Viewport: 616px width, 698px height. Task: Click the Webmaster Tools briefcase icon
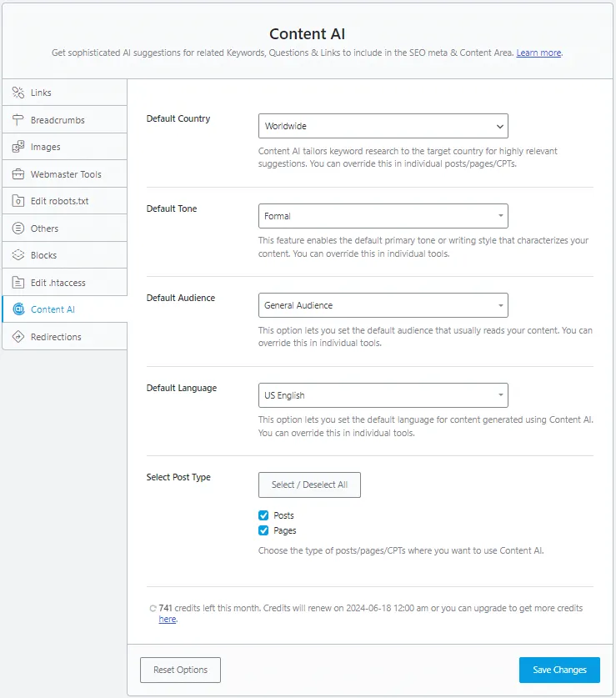coord(18,174)
